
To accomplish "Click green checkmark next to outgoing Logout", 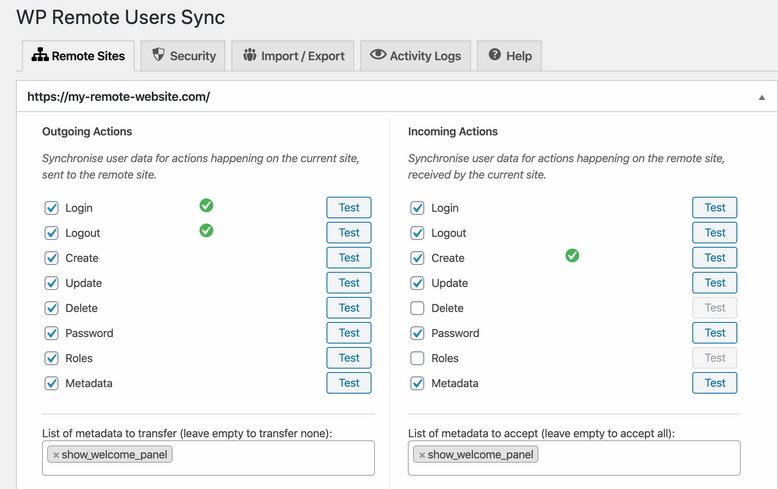I will tap(206, 230).
